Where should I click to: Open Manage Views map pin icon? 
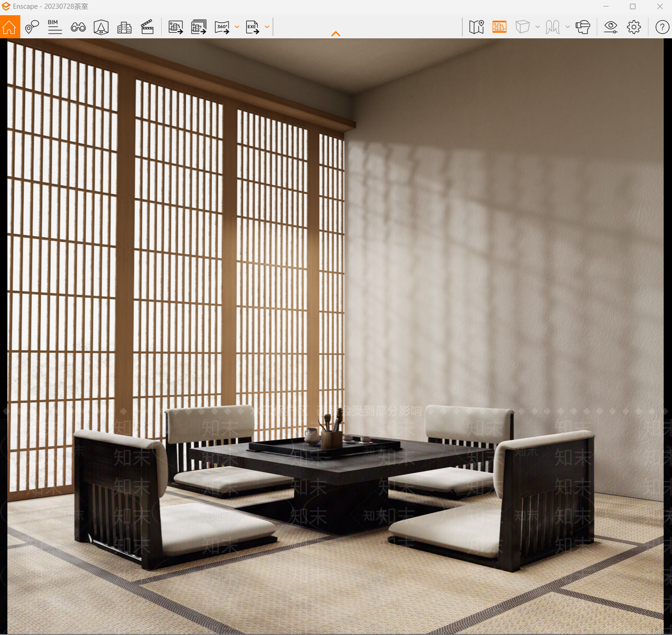point(32,27)
